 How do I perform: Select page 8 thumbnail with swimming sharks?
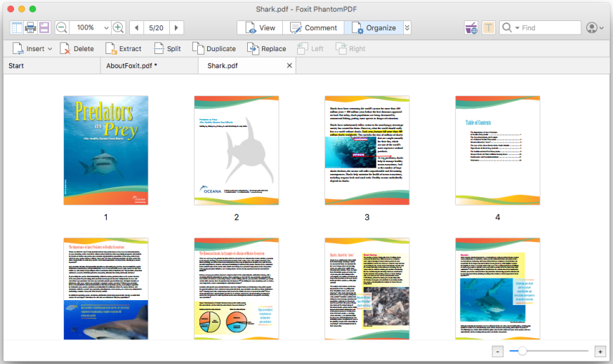[x=498, y=289]
